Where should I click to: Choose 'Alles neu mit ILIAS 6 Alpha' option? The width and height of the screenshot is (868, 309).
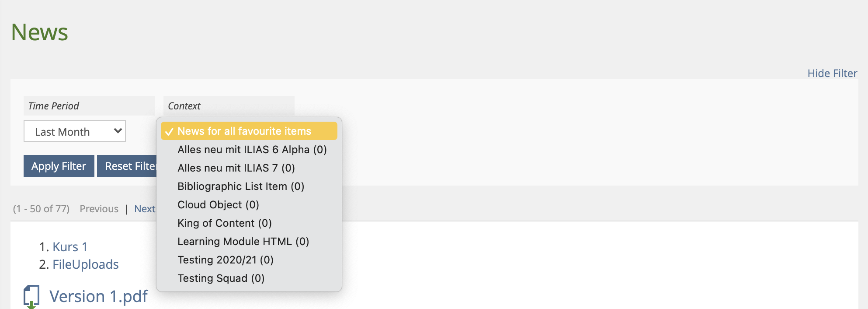click(252, 150)
